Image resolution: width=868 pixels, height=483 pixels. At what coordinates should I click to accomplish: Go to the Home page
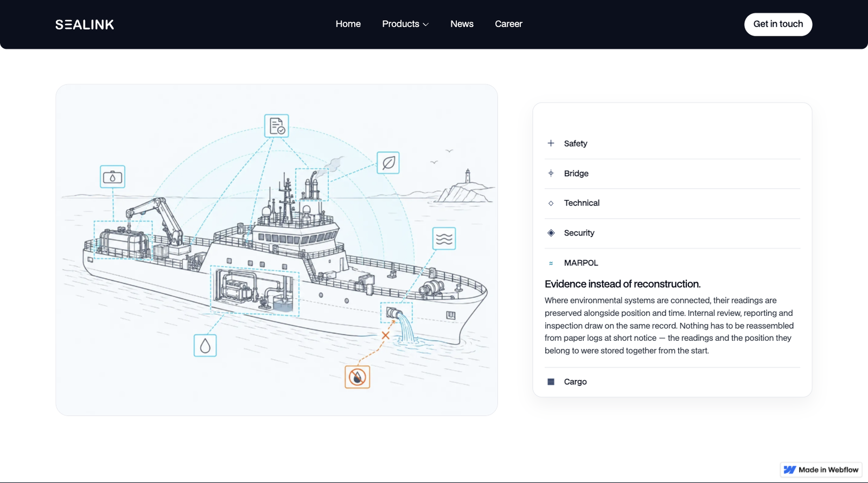[x=348, y=24]
